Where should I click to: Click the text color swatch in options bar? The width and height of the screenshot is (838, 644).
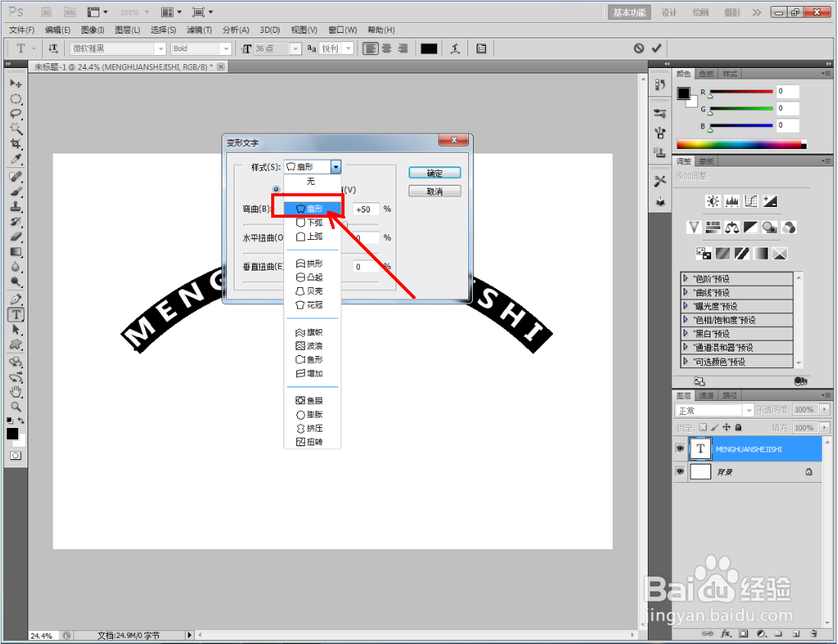coord(429,49)
